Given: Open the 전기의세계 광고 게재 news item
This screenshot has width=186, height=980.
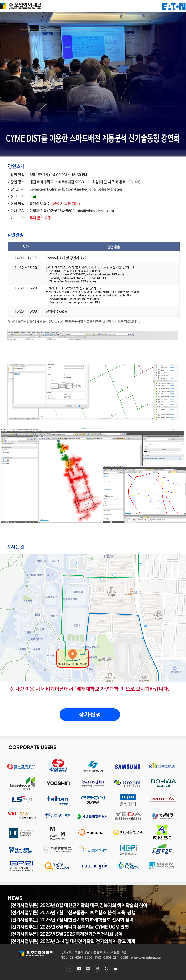Looking at the screenshot, I should (x=72, y=941).
